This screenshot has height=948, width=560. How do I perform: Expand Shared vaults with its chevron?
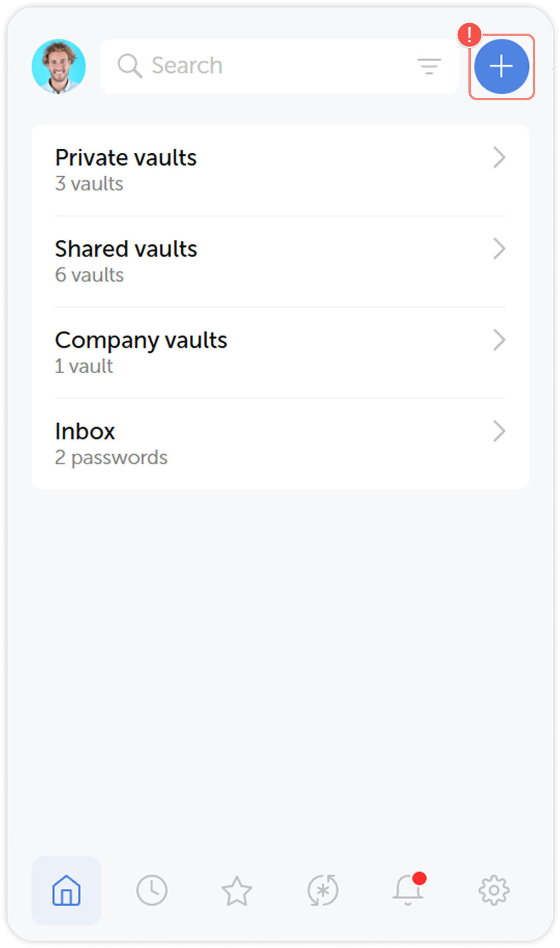500,250
